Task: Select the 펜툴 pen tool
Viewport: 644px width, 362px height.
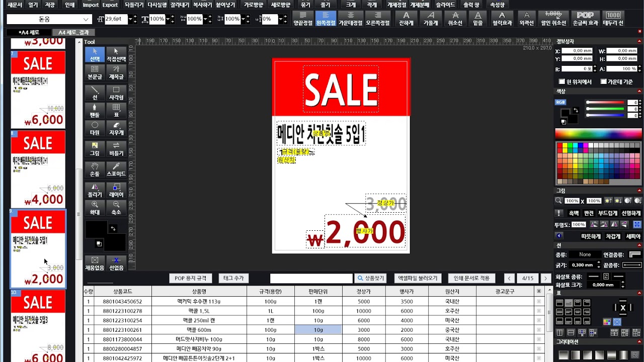Action: 95,111
